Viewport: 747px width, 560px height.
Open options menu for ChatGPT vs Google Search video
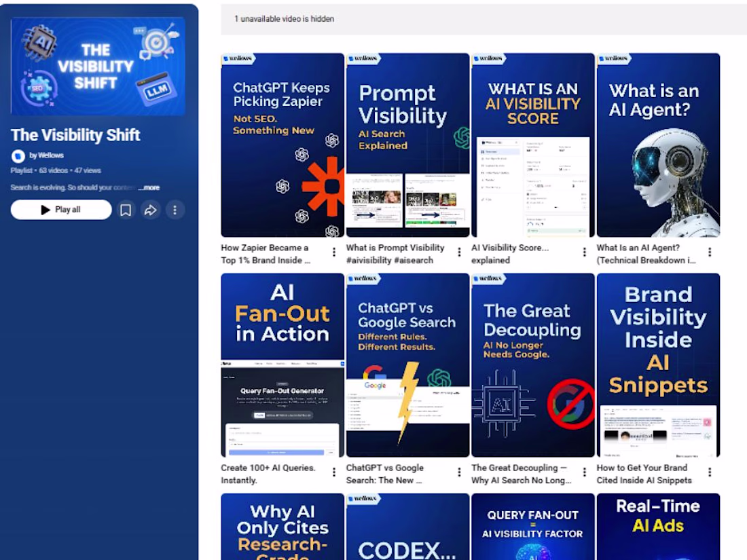tap(459, 472)
